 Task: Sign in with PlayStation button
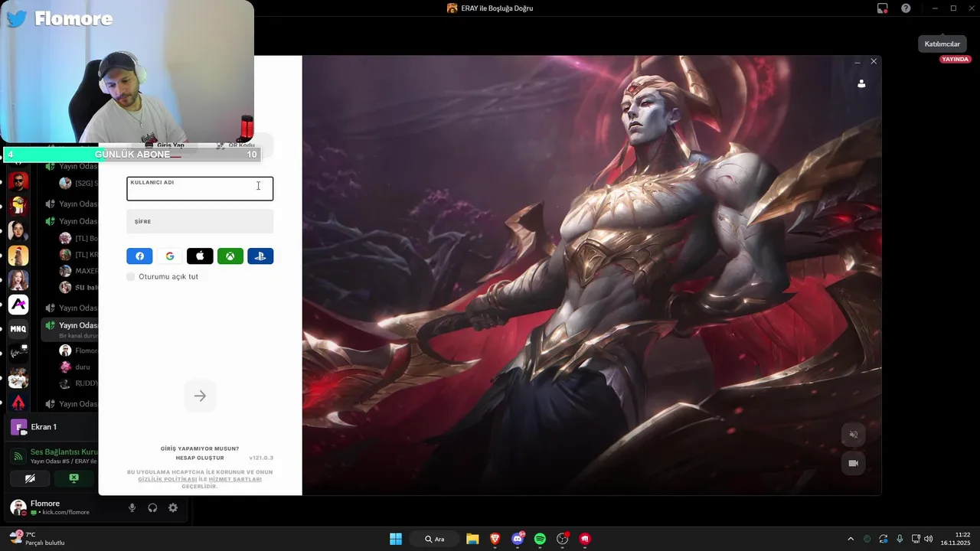(x=260, y=256)
